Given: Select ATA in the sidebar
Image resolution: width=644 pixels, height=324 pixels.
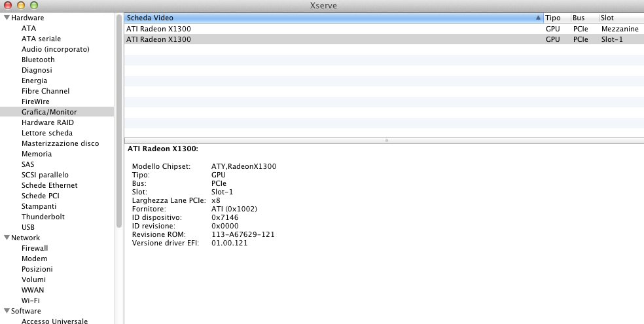Looking at the screenshot, I should (29, 28).
